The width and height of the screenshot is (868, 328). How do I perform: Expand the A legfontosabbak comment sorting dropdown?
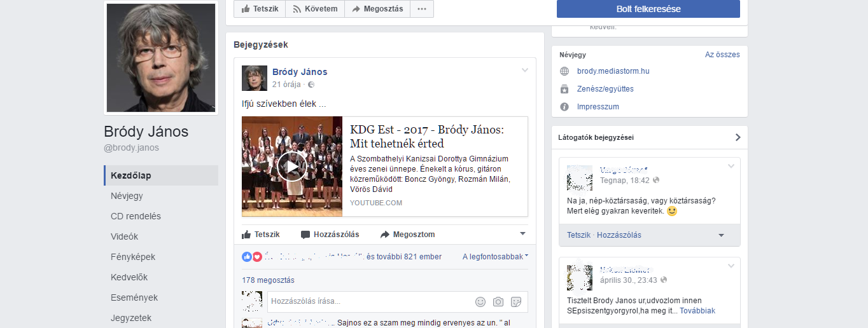495,257
